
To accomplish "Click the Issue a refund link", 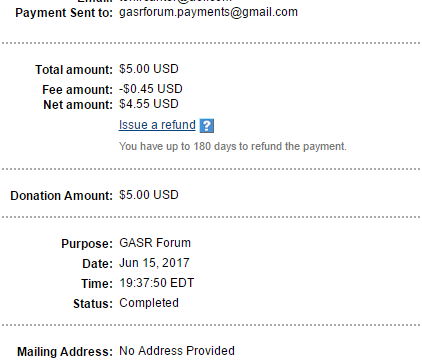I will coord(157,125).
